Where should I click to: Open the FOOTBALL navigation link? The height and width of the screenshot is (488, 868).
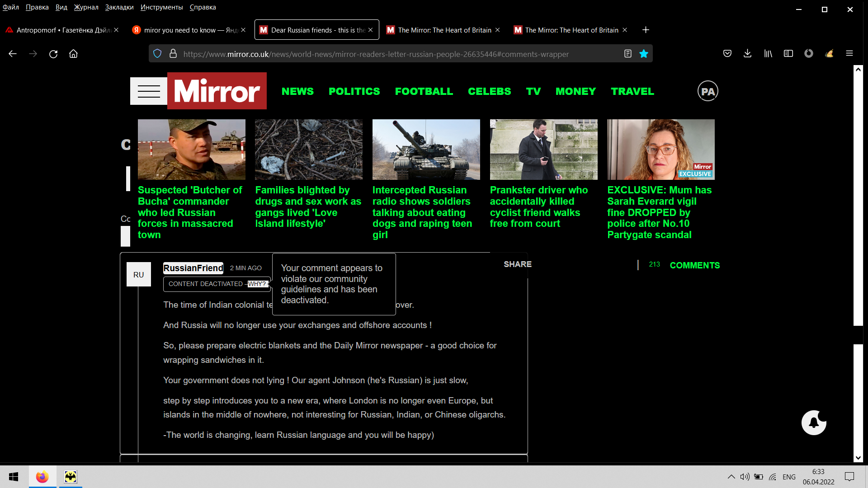point(424,91)
